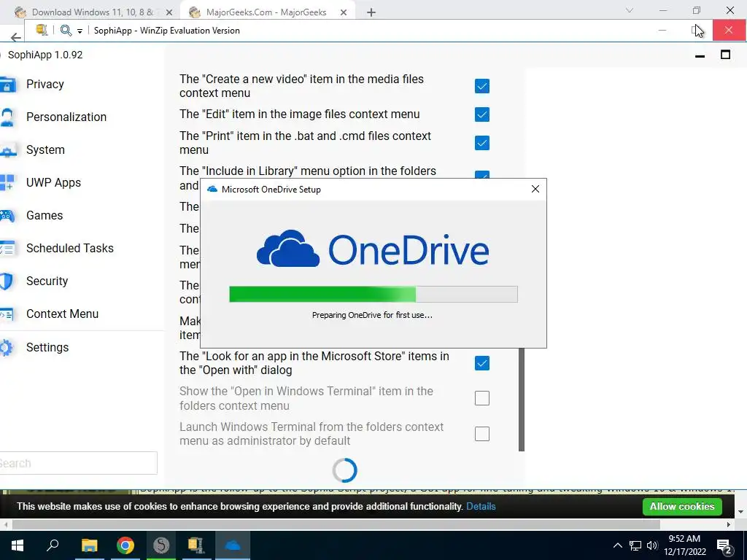The height and width of the screenshot is (560, 747).
Task: Uncheck the "Edit" image files item option
Action: click(482, 114)
